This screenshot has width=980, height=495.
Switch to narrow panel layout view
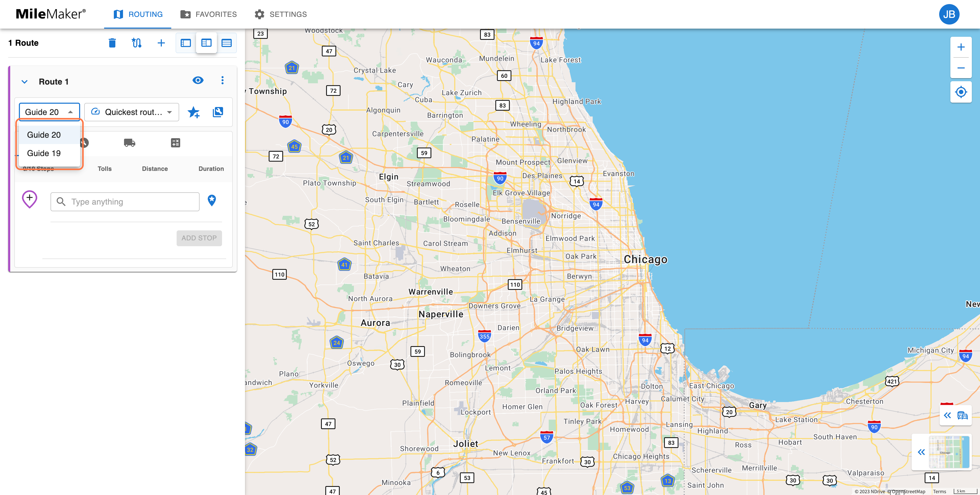click(186, 43)
